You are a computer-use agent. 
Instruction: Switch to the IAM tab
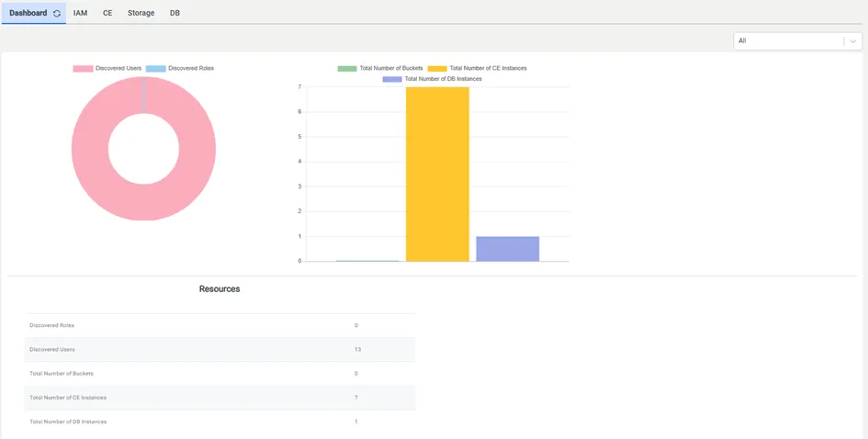[x=80, y=13]
